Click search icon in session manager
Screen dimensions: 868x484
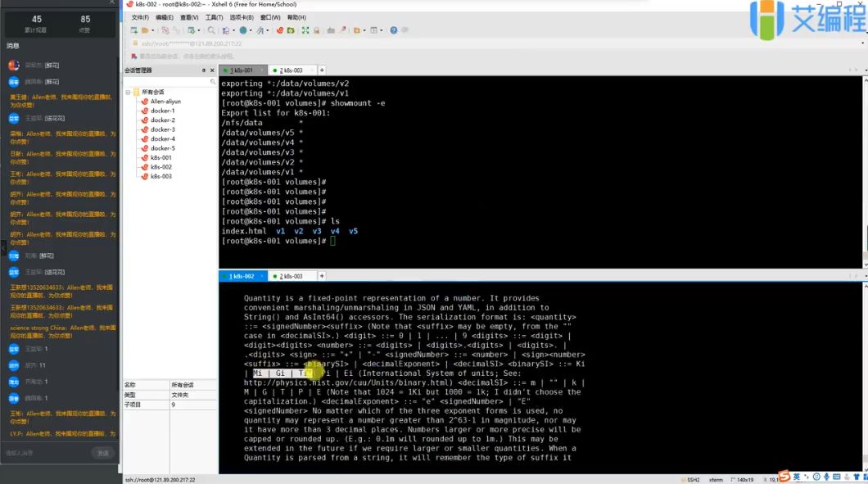pos(213,81)
